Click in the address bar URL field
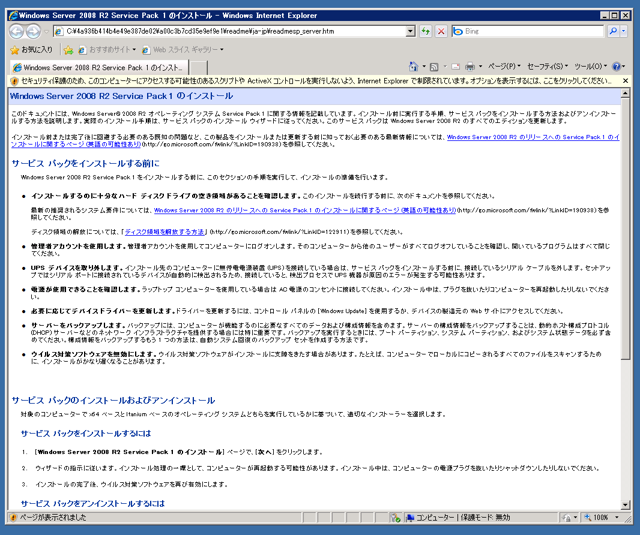 235,31
